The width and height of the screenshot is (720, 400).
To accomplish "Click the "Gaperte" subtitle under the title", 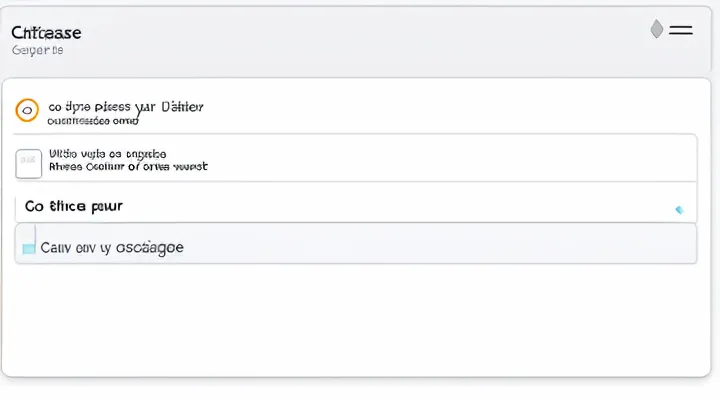I will point(37,49).
